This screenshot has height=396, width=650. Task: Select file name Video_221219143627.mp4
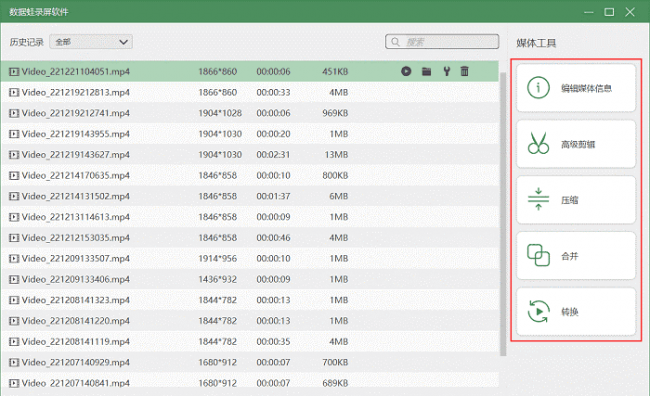coord(75,155)
